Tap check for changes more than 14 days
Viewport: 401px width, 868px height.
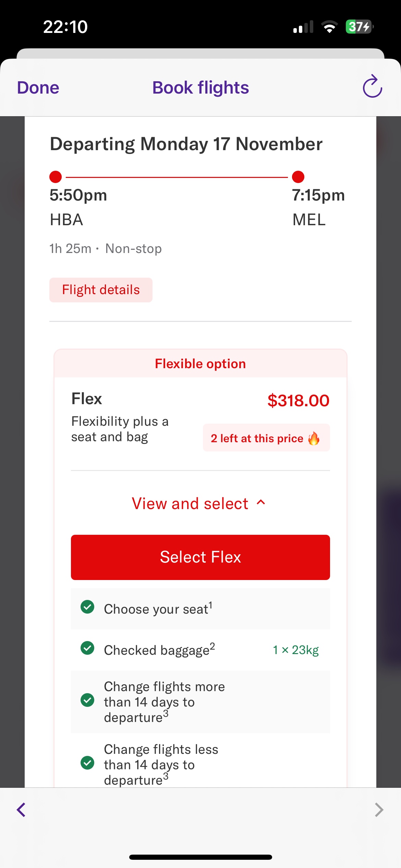pyautogui.click(x=87, y=700)
